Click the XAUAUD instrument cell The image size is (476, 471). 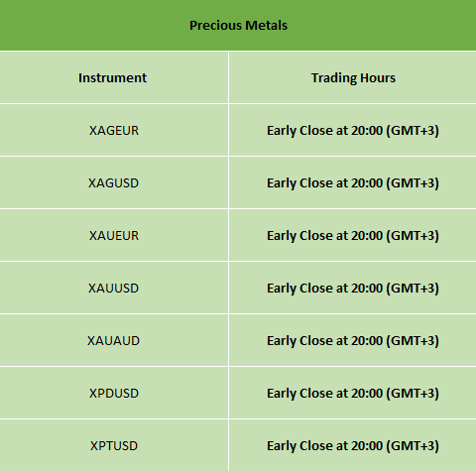[114, 340]
